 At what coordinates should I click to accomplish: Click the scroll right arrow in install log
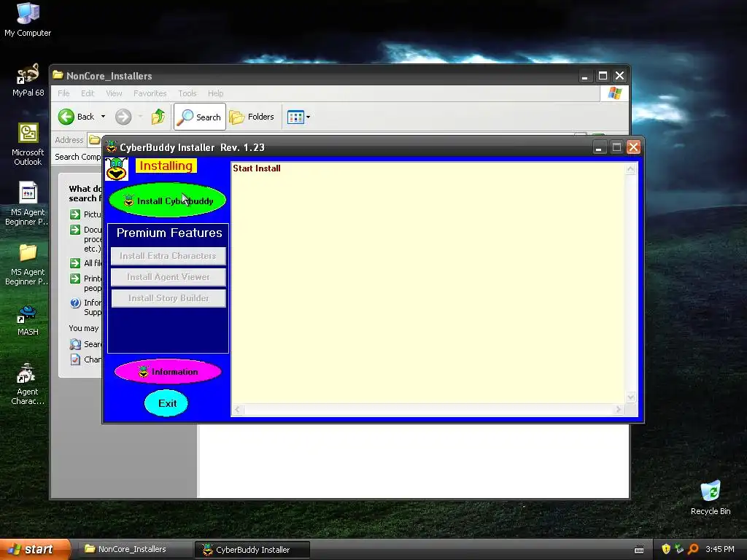tap(619, 410)
